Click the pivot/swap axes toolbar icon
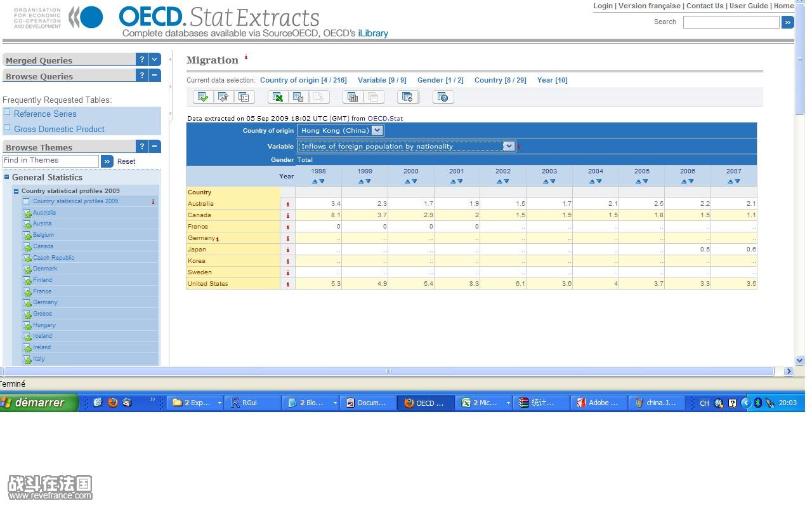The image size is (812, 508). pyautogui.click(x=223, y=97)
